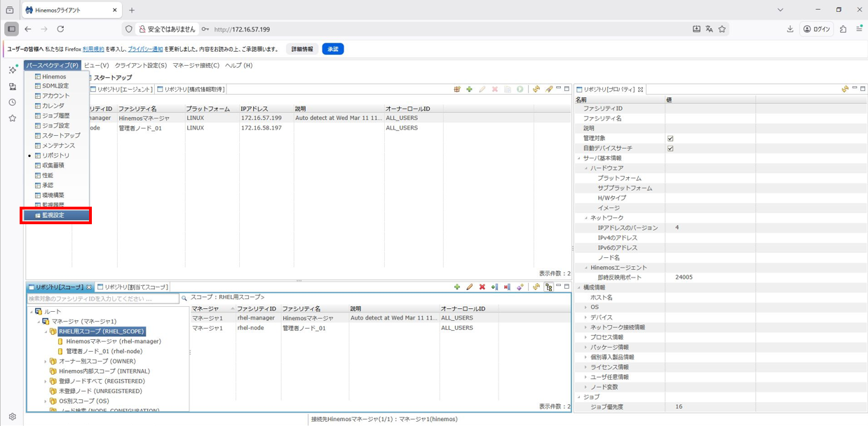
Task: Click the Firefox translate page icon
Action: click(709, 29)
